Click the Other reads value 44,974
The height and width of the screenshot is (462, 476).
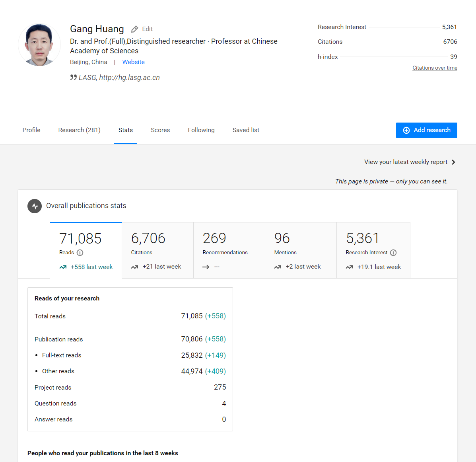[x=192, y=371]
